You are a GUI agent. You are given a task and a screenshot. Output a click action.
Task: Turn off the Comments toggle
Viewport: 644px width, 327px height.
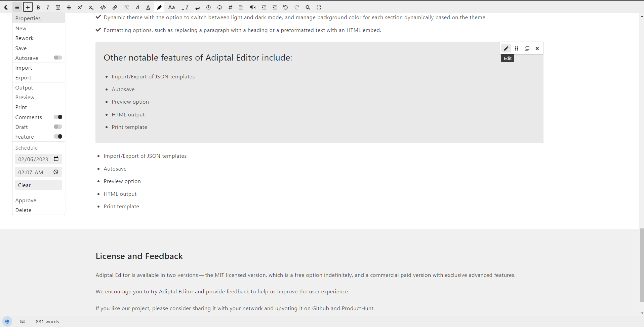58,117
